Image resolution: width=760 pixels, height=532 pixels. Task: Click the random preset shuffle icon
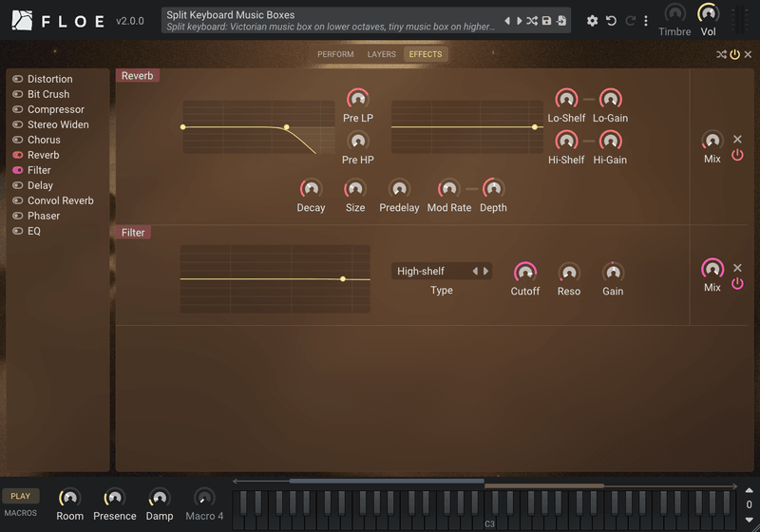(x=532, y=21)
